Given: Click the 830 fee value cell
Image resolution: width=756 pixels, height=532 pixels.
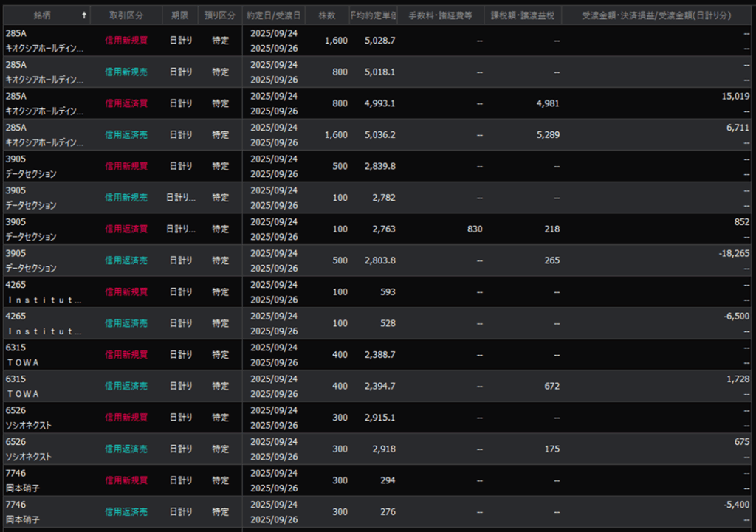Looking at the screenshot, I should pyautogui.click(x=474, y=229).
